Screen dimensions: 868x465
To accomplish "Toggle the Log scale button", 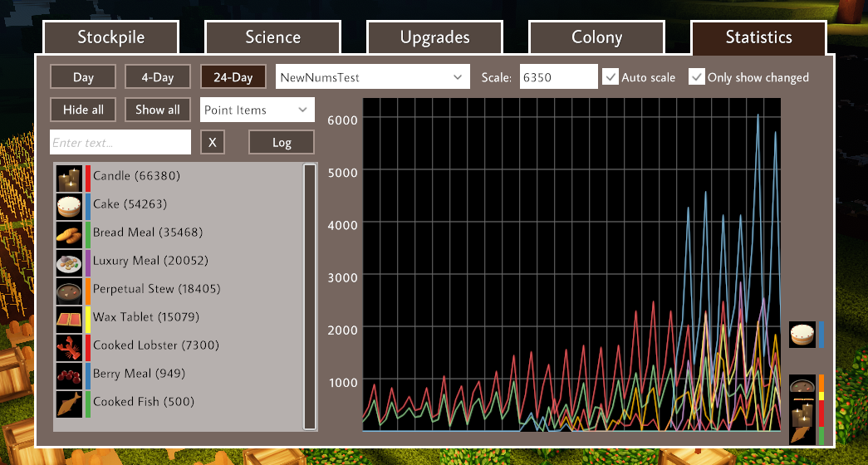I will coord(282,142).
